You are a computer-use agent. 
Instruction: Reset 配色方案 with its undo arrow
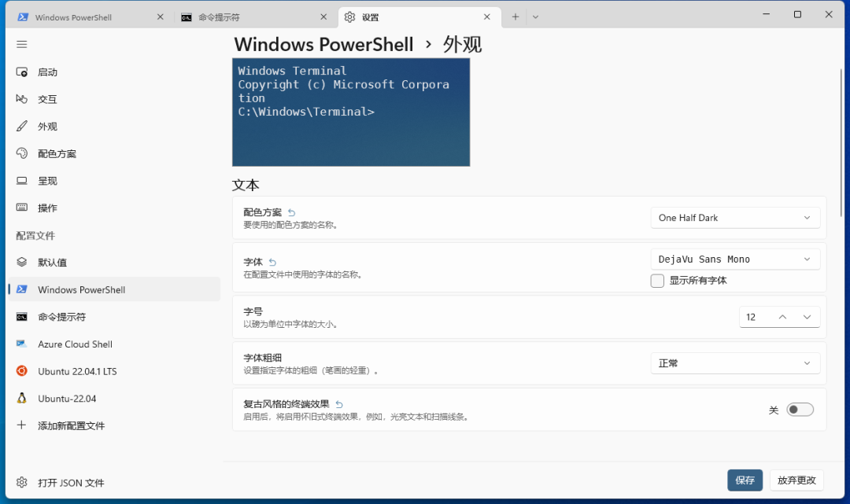click(x=292, y=212)
